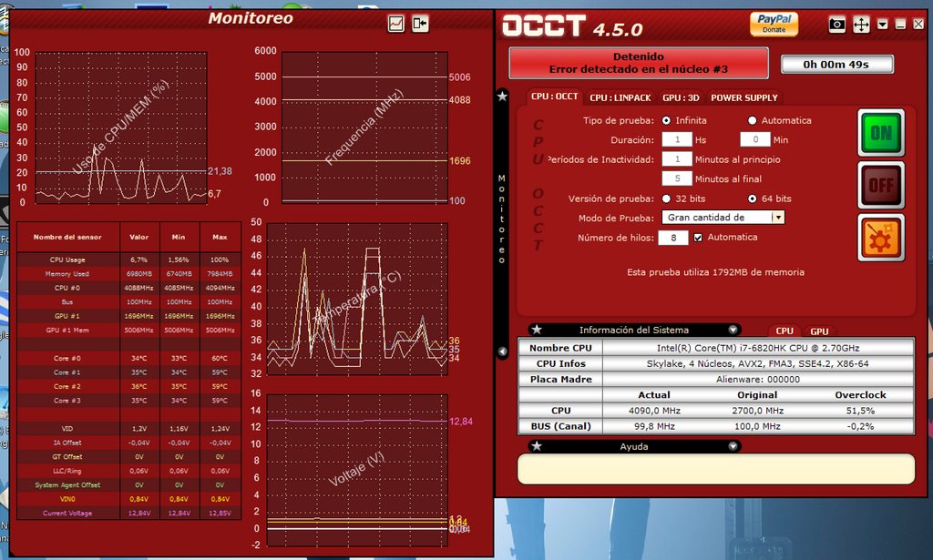Switch to the CPU:OCCT tab
The height and width of the screenshot is (560, 933).
coord(555,97)
